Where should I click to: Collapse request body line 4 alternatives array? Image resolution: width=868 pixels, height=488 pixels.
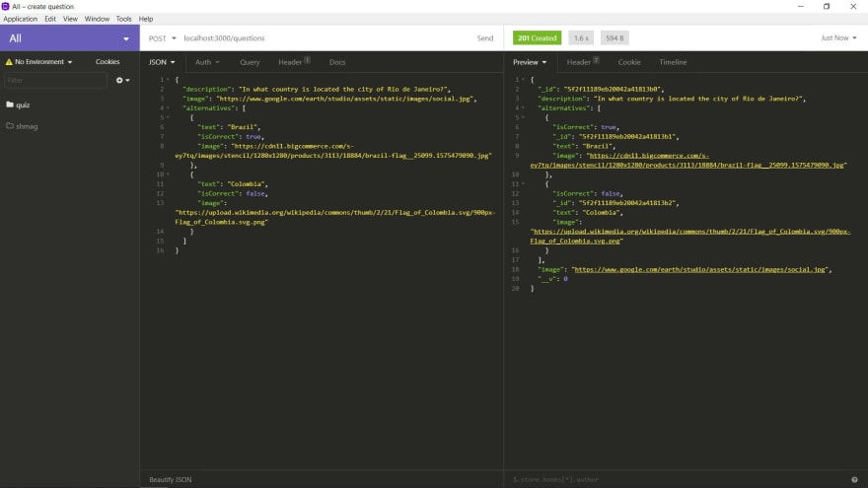[x=169, y=107]
